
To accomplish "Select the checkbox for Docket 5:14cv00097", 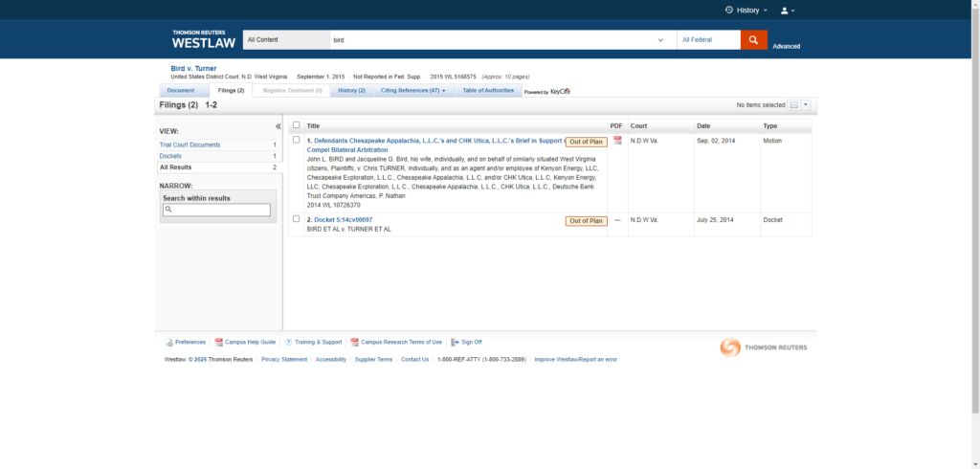I will [297, 219].
